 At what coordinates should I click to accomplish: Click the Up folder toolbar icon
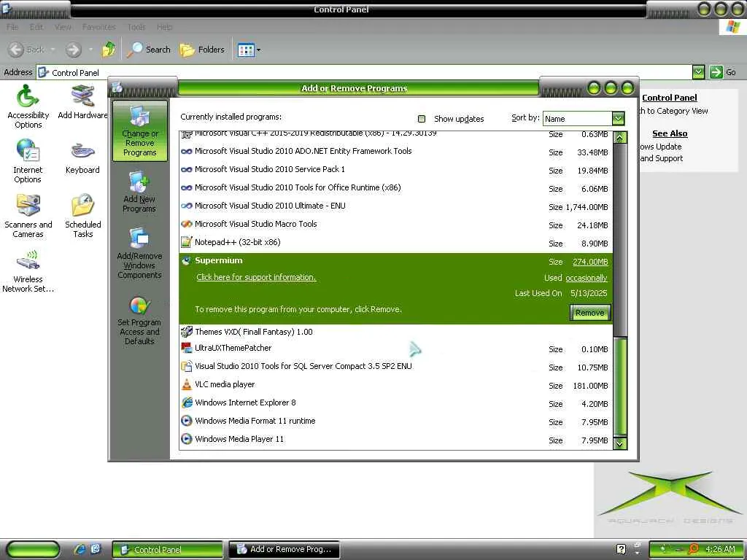pyautogui.click(x=109, y=50)
